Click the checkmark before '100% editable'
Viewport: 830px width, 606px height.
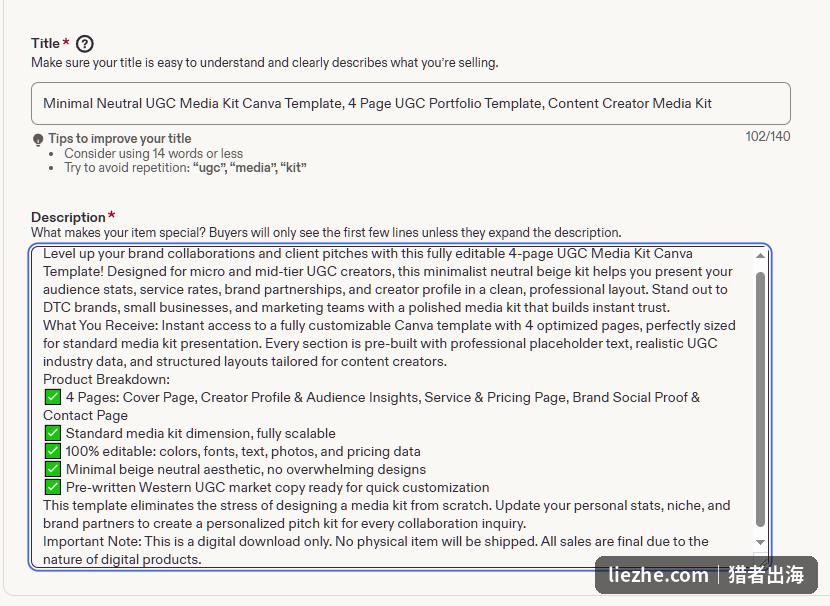[x=53, y=451]
